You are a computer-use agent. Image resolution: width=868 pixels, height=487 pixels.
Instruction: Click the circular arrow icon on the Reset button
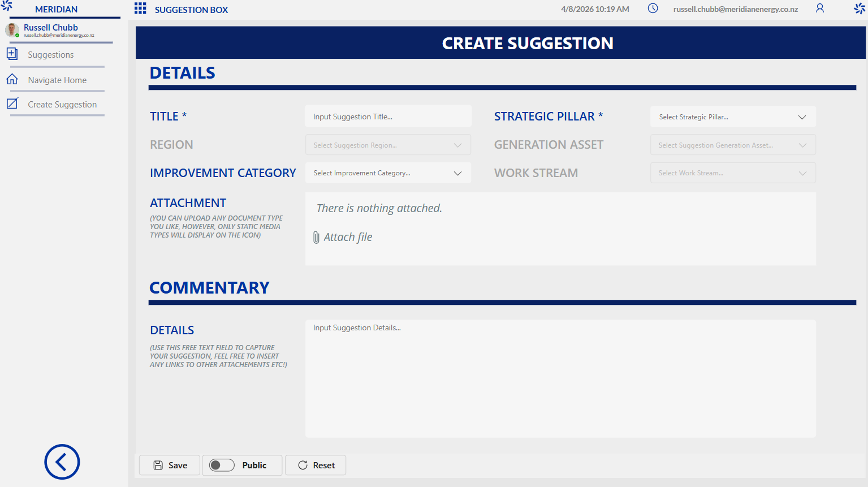coord(303,465)
